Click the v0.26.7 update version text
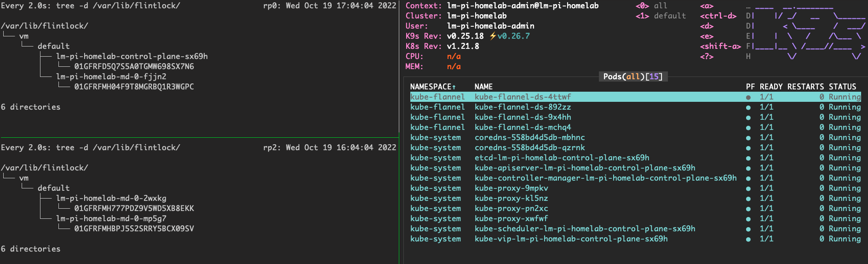Image resolution: width=868 pixels, height=264 pixels. pyautogui.click(x=513, y=36)
